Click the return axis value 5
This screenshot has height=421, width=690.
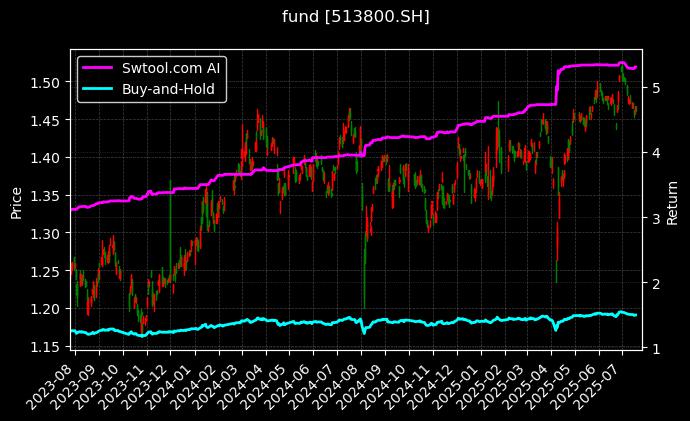(x=656, y=88)
